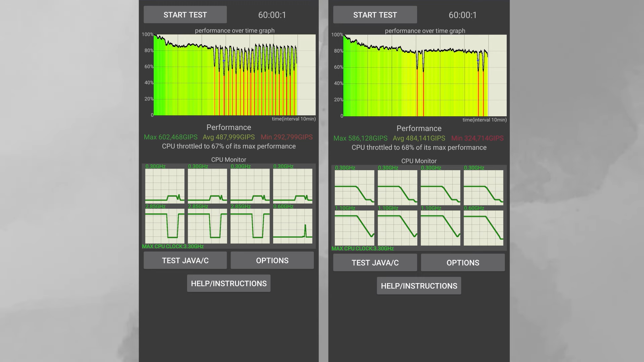
Task: Select right panel MAX CPU CLOCK:3.30GHz label
Action: 363,249
